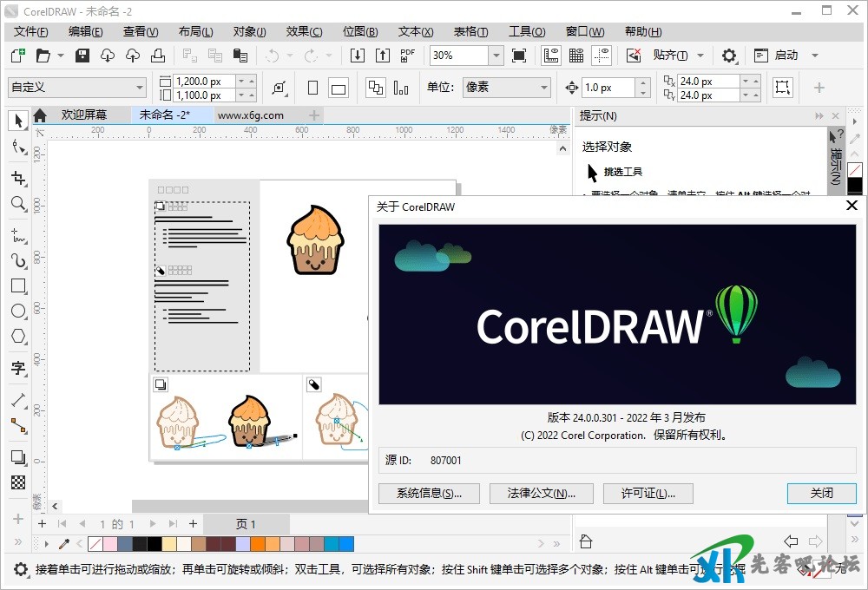868x590 pixels.
Task: Open the 效果(C) menu
Action: coord(304,31)
